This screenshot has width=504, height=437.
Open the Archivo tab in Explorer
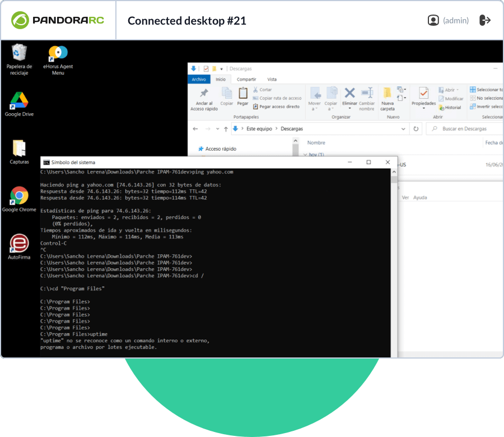pyautogui.click(x=199, y=79)
